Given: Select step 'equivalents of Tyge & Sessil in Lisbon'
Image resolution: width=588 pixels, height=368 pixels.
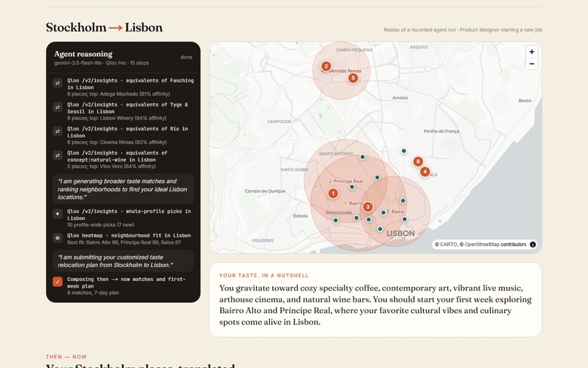Looking at the screenshot, I should coord(123,111).
